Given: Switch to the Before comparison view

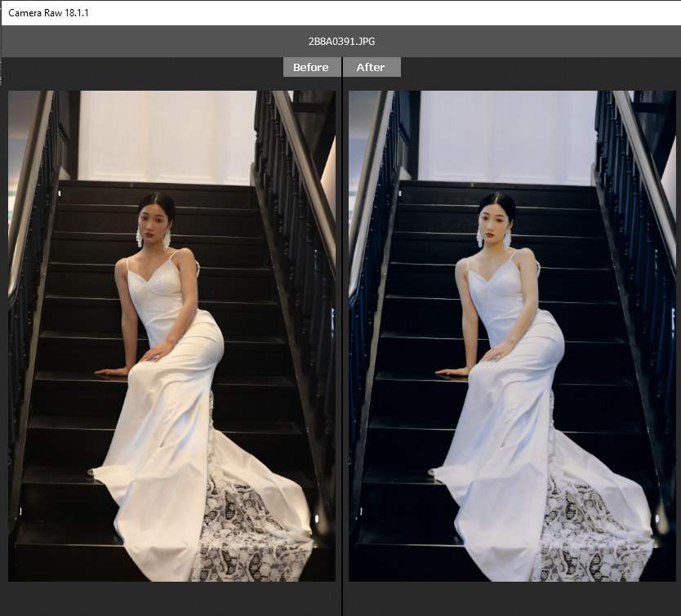Looking at the screenshot, I should point(309,67).
